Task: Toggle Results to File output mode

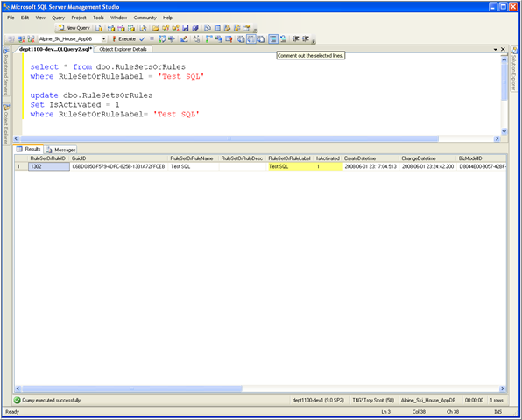Action: [x=261, y=39]
